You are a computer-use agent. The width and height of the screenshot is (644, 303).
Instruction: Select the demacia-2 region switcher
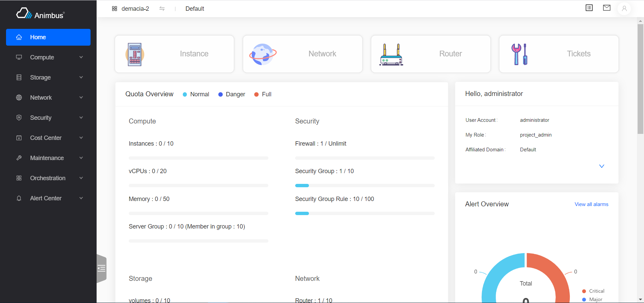(x=135, y=9)
